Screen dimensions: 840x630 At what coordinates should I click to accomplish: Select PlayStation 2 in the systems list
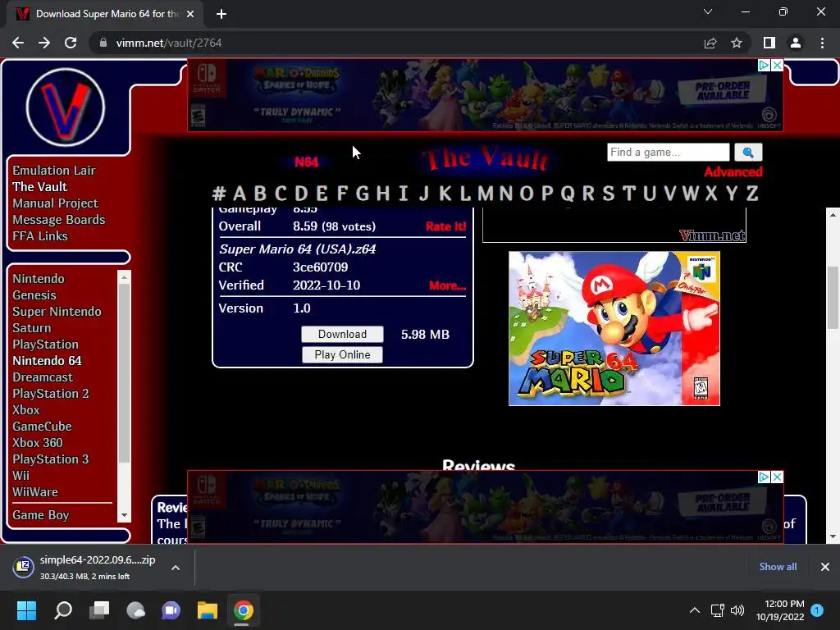tap(50, 394)
